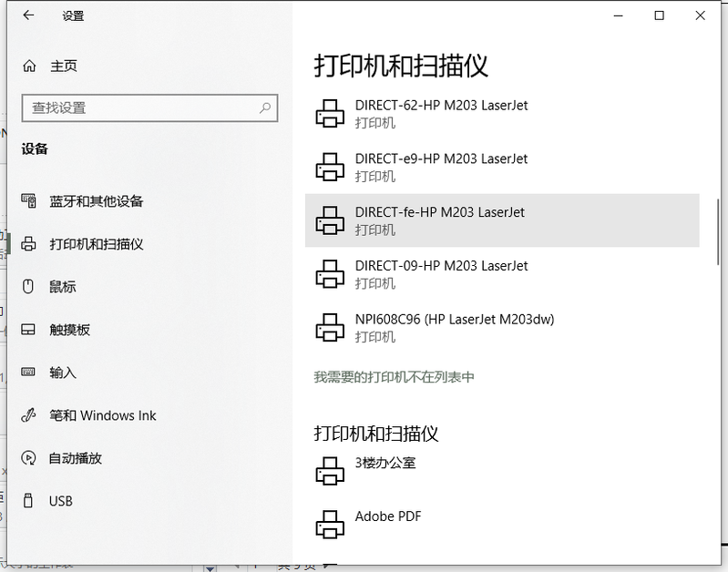The height and width of the screenshot is (572, 728).
Task: Click printer icon for DIRECT-09-HP M203
Action: (330, 273)
